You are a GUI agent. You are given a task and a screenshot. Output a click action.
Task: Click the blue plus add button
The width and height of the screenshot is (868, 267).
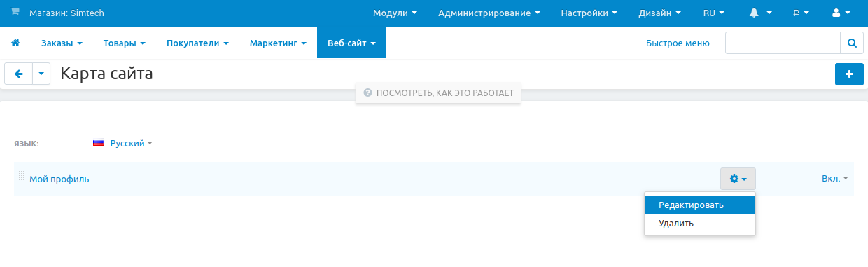click(849, 74)
